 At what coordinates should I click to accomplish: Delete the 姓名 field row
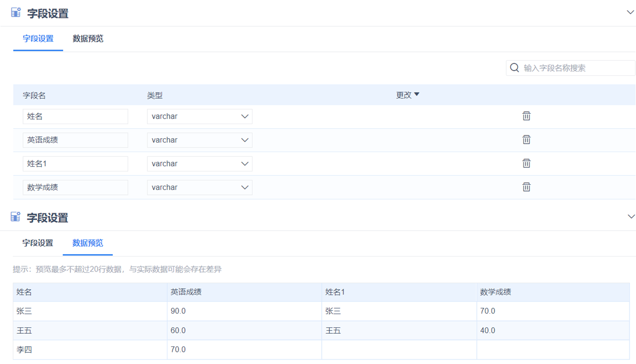[526, 116]
